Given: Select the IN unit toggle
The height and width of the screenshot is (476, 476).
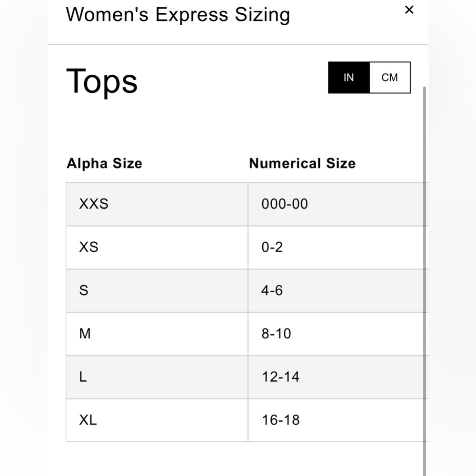Looking at the screenshot, I should coord(349,78).
